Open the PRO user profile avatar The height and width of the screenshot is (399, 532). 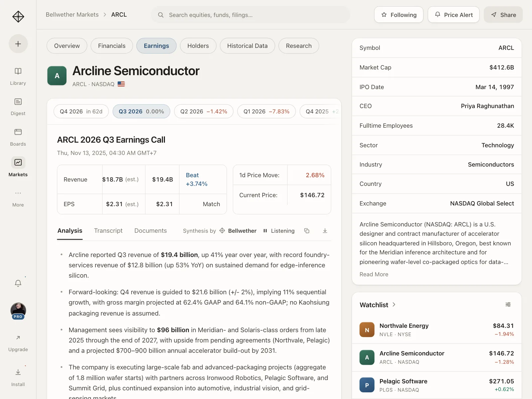tap(18, 311)
